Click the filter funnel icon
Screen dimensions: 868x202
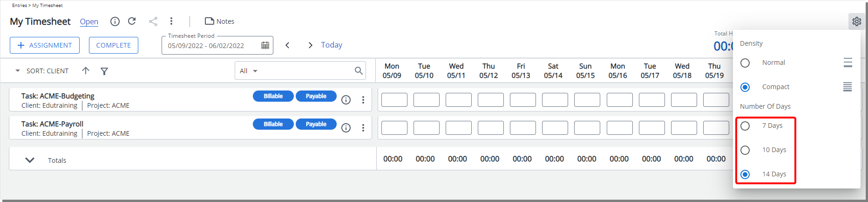tap(104, 71)
